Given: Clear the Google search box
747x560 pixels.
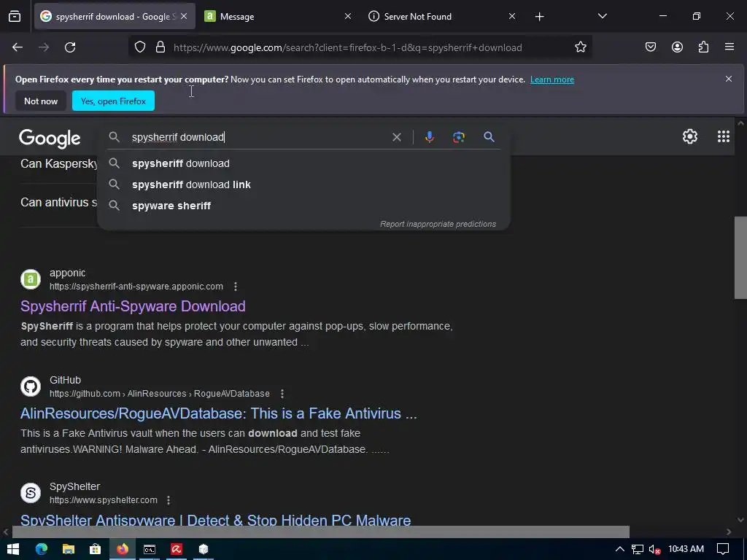Looking at the screenshot, I should (396, 137).
